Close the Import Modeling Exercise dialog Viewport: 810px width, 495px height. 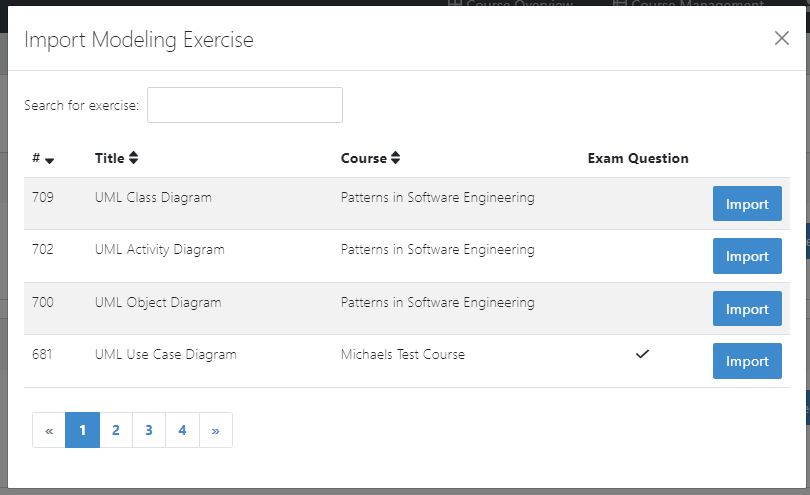(x=781, y=38)
